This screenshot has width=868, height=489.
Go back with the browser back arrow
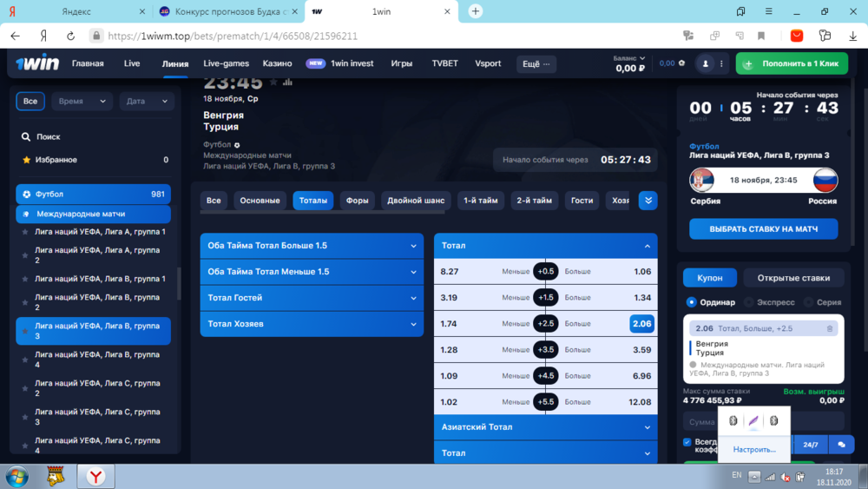[x=15, y=36]
